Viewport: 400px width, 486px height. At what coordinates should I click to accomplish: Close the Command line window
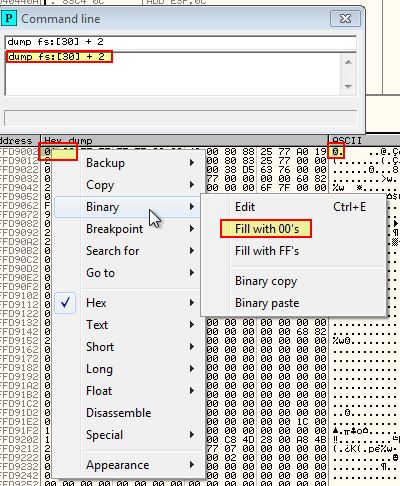tap(345, 18)
